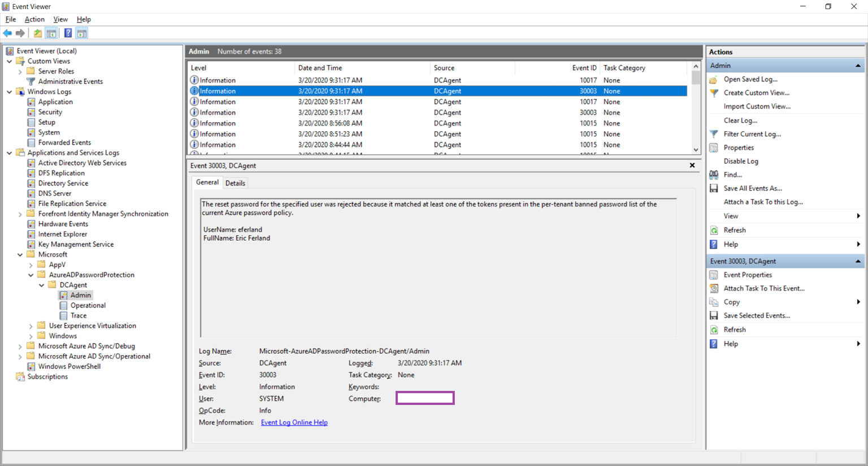The image size is (868, 466).
Task: Click the Properties icon under Admin actions
Action: pyautogui.click(x=714, y=148)
